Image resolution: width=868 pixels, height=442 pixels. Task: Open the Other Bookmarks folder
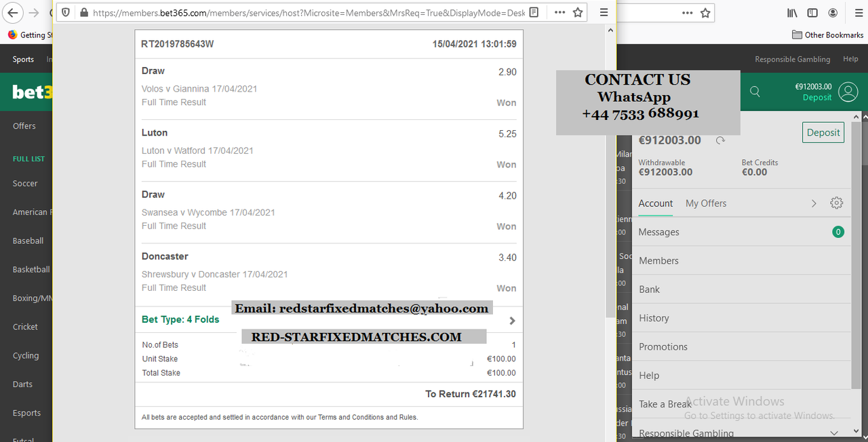click(827, 35)
